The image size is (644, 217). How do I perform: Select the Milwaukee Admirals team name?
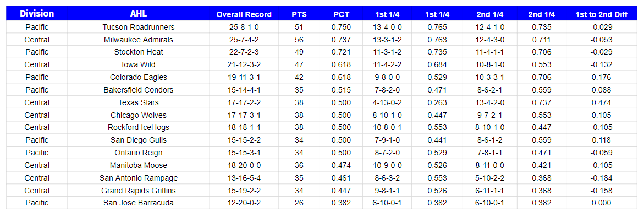139,40
